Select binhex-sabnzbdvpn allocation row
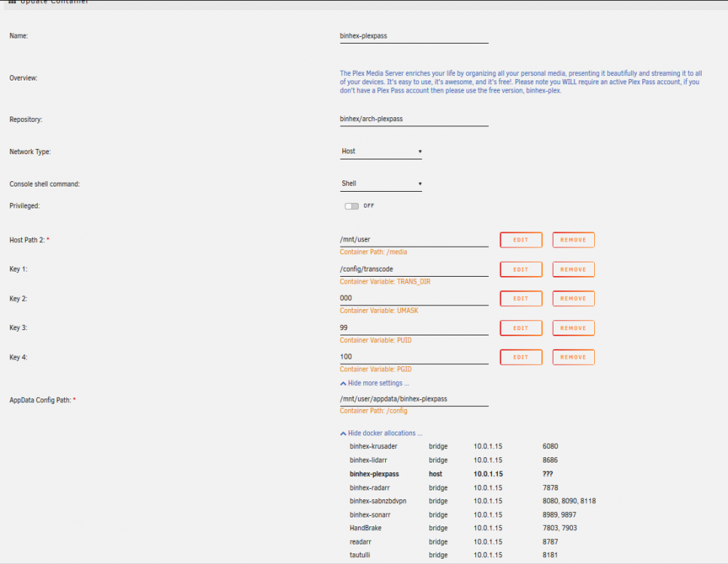Screen dimensions: 728x564 472,502
